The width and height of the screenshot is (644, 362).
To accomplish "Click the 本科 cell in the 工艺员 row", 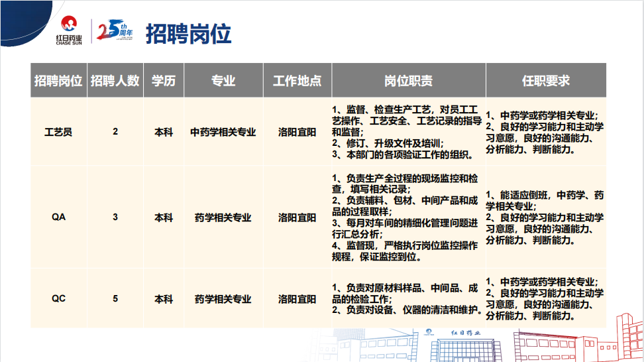I will [164, 132].
